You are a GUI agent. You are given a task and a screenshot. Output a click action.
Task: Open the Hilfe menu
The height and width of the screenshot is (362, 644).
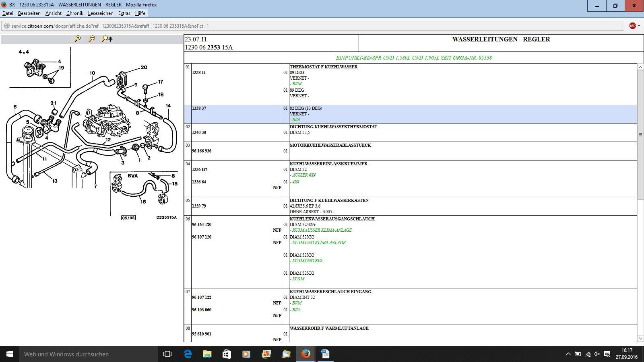(x=140, y=13)
